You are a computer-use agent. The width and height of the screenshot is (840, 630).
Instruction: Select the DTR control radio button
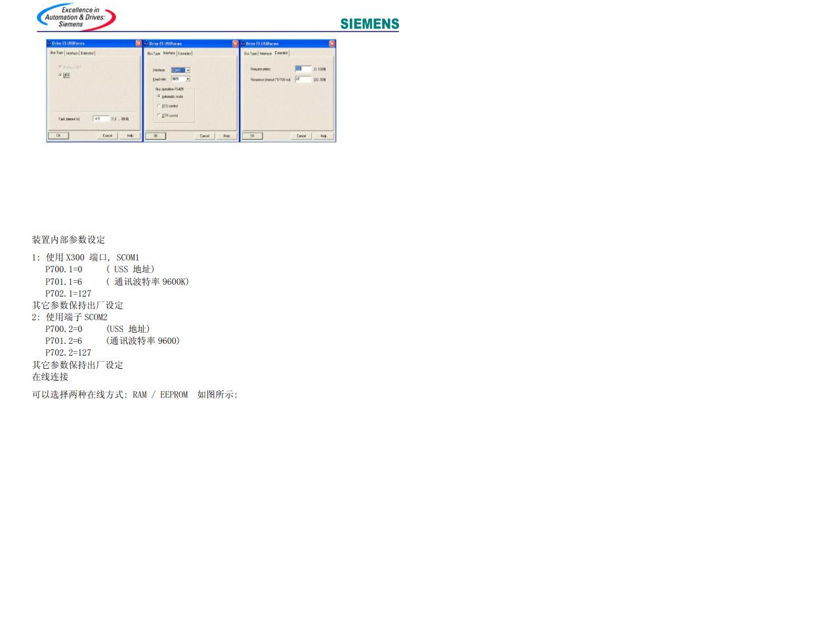(x=158, y=115)
